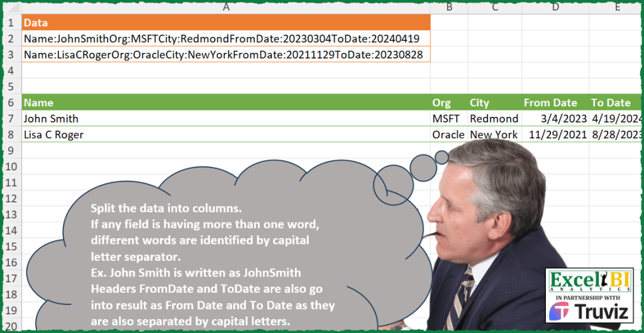Click the Select All corner triangle

point(11,8)
